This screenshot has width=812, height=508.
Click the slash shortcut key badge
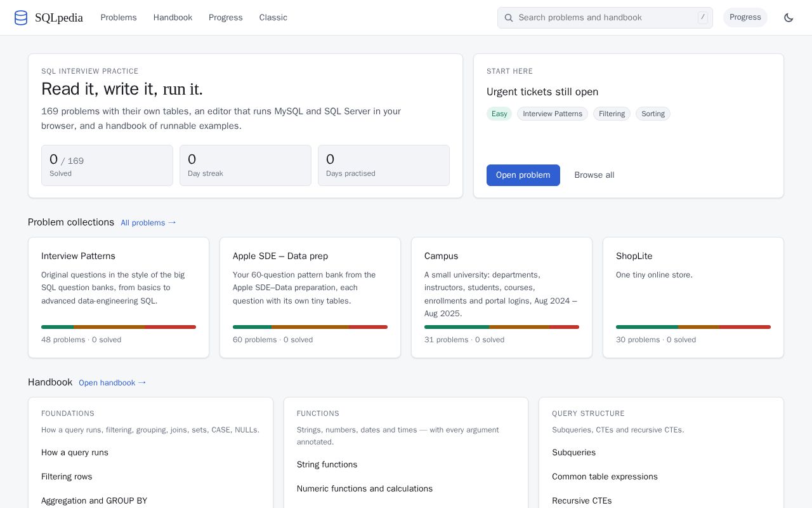(x=702, y=18)
